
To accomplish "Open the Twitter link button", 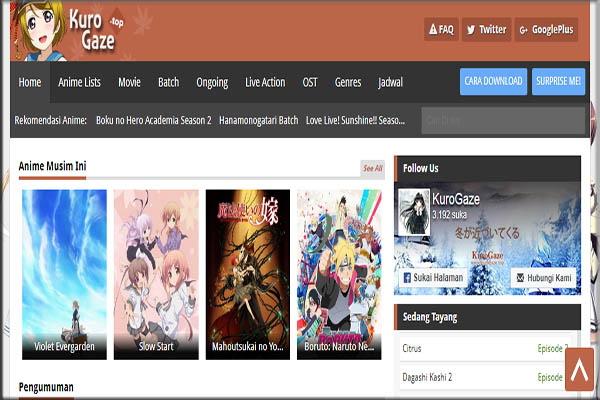I will point(486,29).
